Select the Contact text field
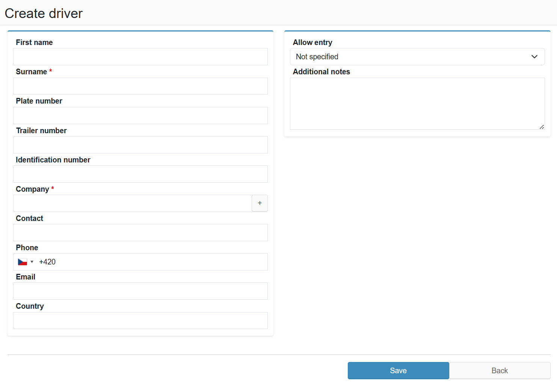Screen dimensions: 557x392 pos(140,233)
